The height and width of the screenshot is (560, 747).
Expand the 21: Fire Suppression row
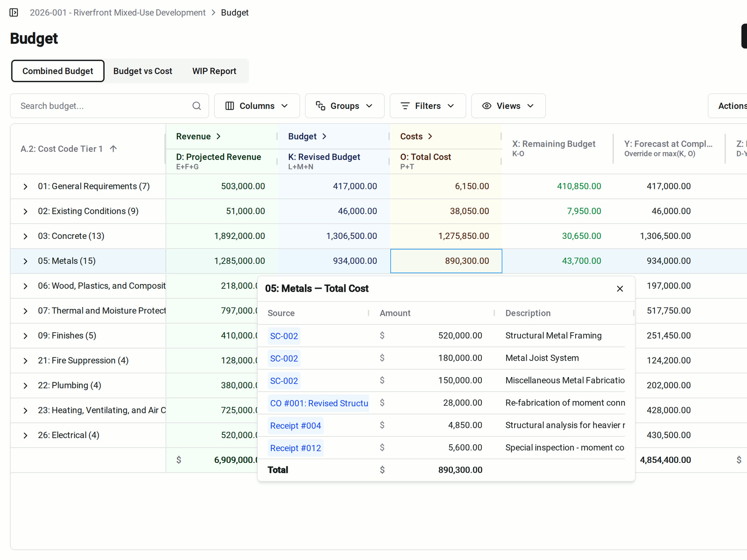click(25, 361)
